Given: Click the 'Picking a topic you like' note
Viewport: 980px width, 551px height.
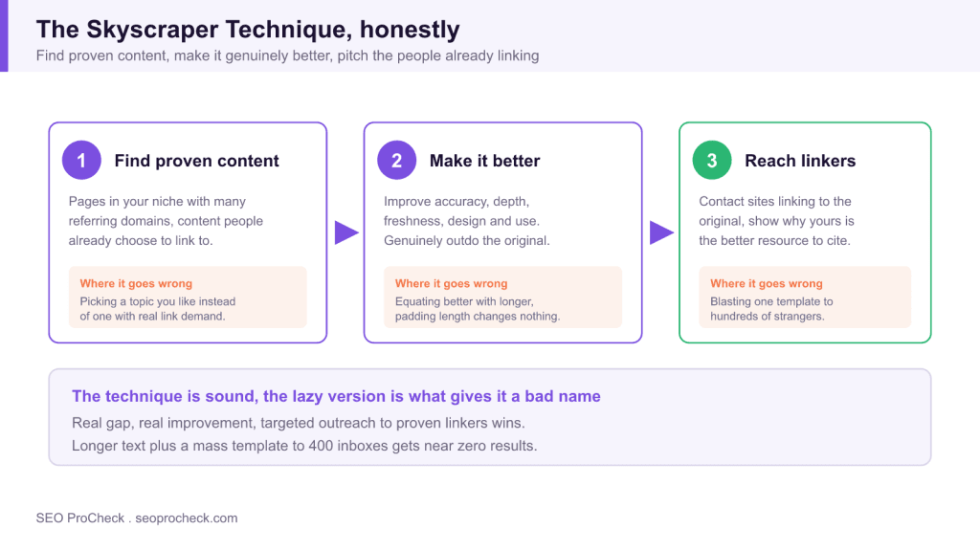Looking at the screenshot, I should point(158,309).
